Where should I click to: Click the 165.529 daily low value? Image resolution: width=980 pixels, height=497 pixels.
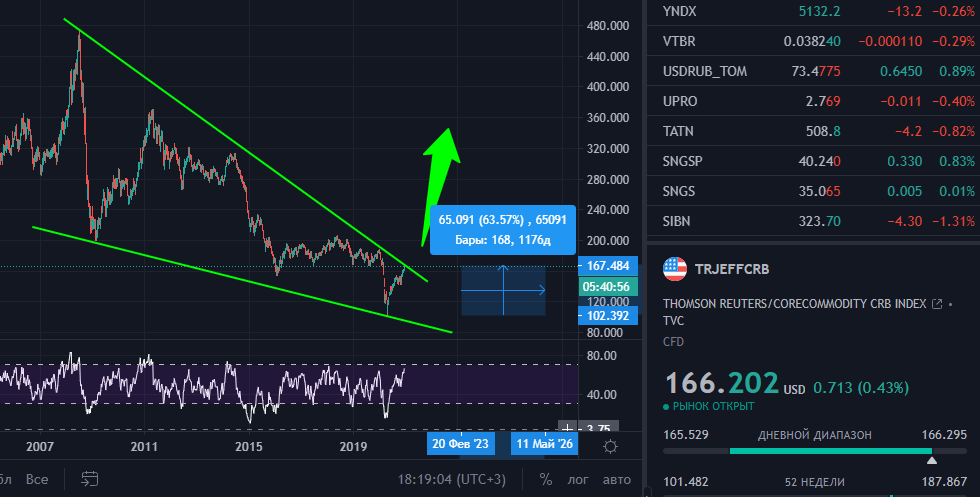686,434
